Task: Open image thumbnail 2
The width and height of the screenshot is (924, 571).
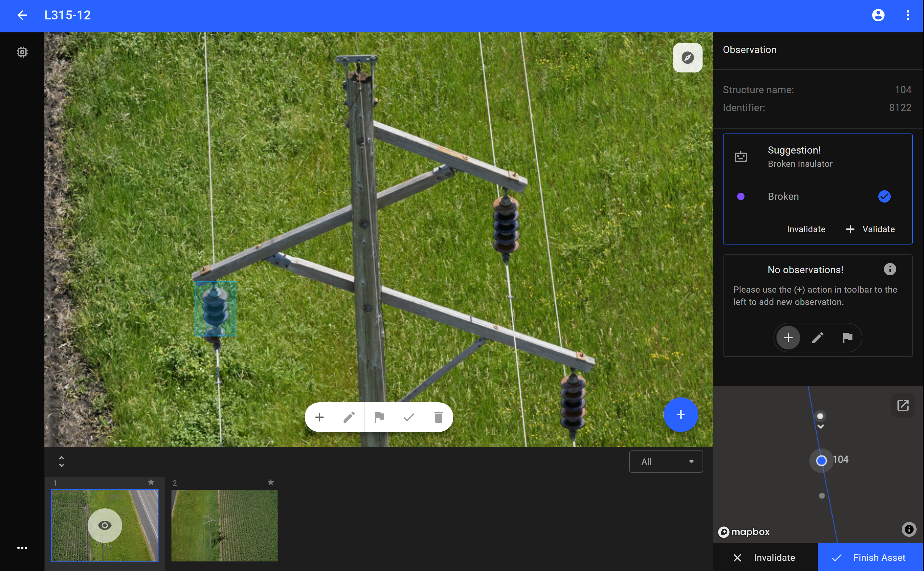Action: tap(225, 525)
